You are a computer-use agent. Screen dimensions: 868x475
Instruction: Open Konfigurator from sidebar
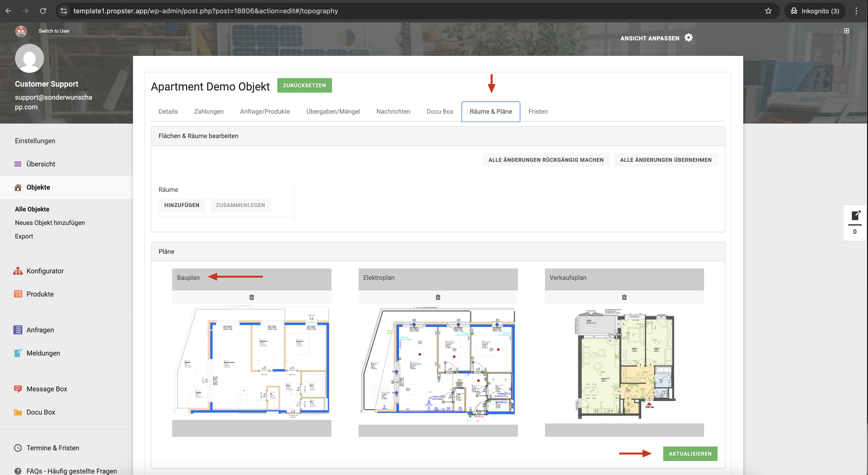point(45,271)
